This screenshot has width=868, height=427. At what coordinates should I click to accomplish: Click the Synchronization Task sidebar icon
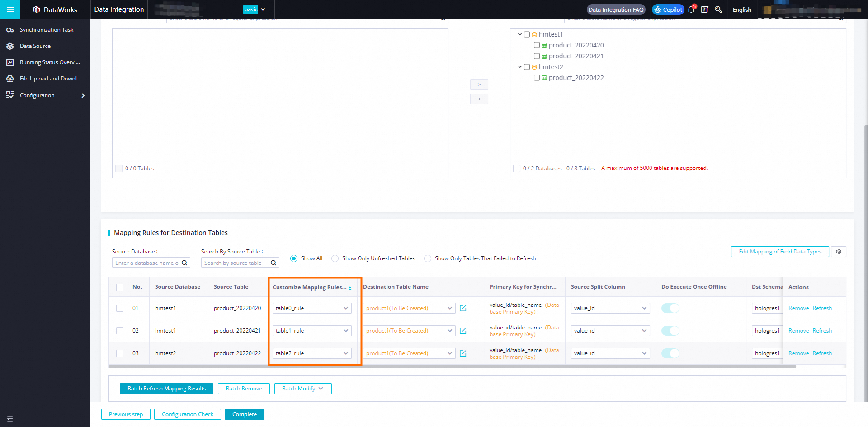click(10, 30)
